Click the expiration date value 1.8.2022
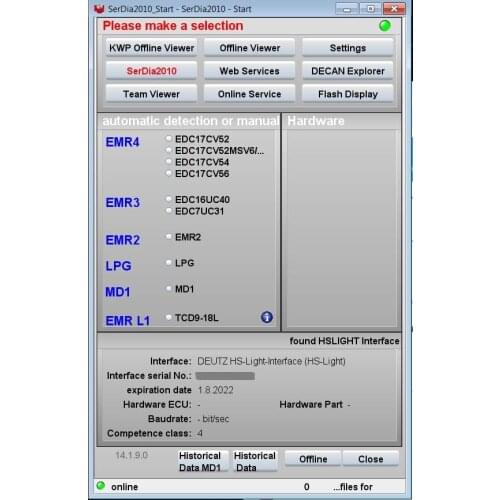Image resolution: width=500 pixels, height=500 pixels. pos(216,390)
